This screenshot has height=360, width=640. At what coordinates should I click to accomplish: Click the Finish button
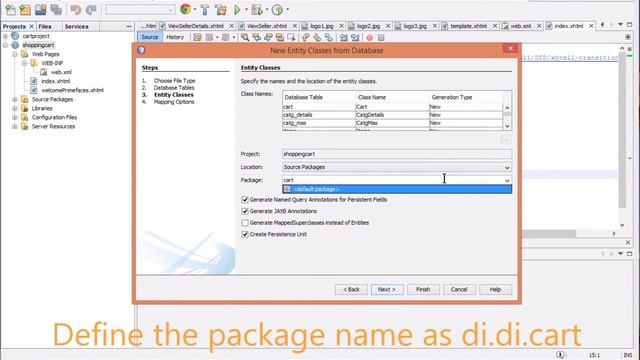tap(423, 289)
